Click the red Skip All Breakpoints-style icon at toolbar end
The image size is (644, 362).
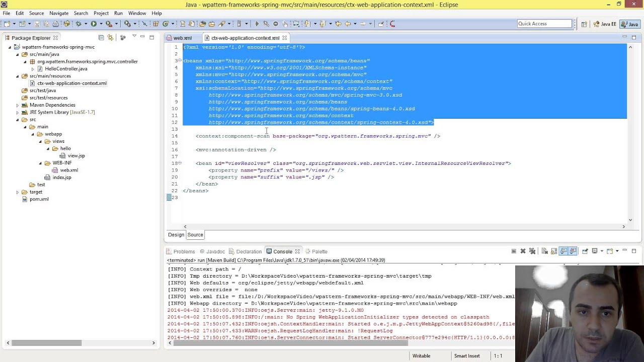pos(392,24)
